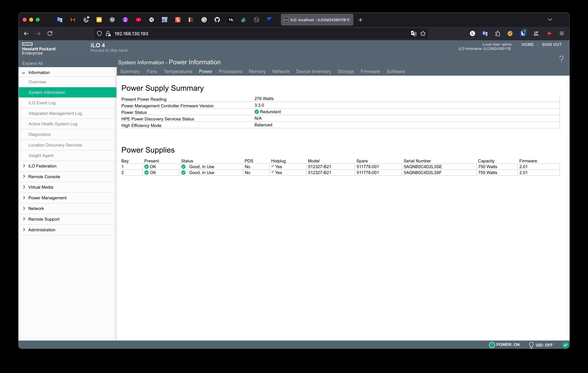Open Location Discovery Services
This screenshot has height=373, width=588.
click(x=67, y=145)
